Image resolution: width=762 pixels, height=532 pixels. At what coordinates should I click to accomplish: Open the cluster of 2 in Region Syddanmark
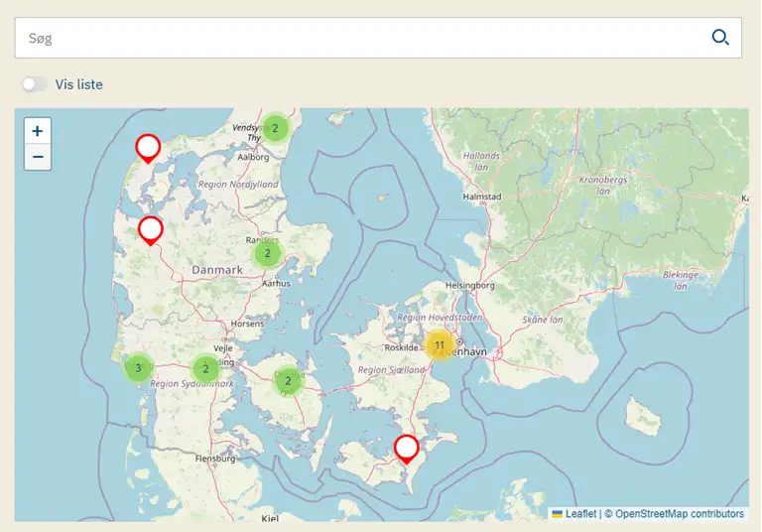pyautogui.click(x=205, y=369)
